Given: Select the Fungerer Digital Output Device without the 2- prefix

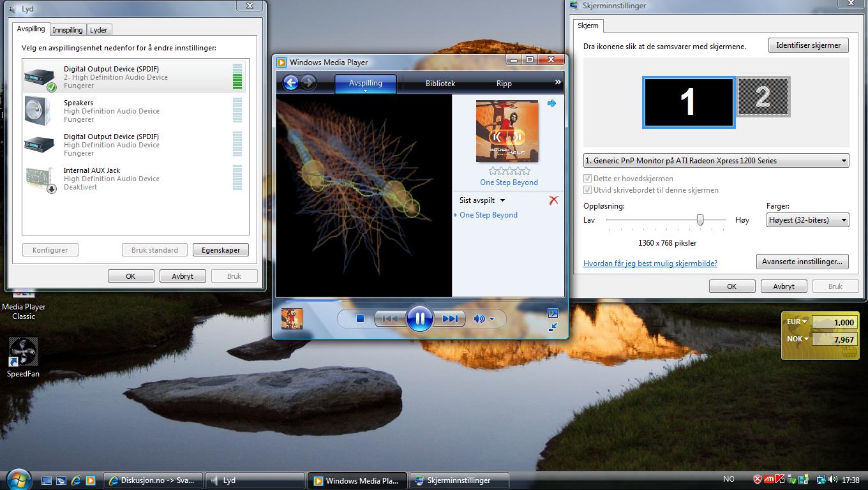Looking at the screenshot, I should [135, 144].
